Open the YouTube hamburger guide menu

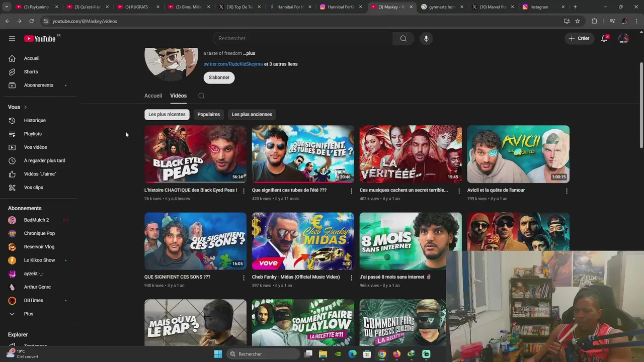(x=12, y=38)
